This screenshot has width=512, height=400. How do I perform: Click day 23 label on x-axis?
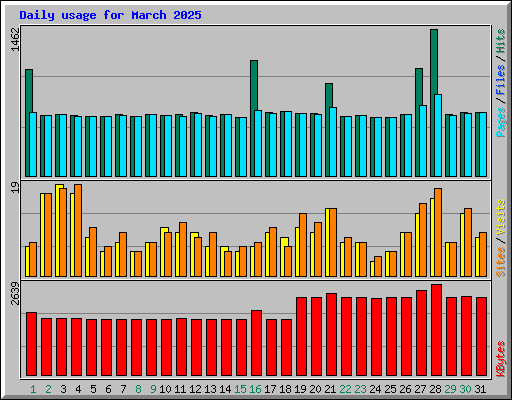pos(360,389)
